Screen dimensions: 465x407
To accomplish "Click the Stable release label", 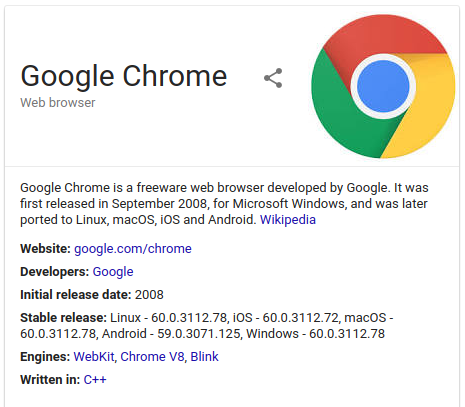I will (x=63, y=318).
